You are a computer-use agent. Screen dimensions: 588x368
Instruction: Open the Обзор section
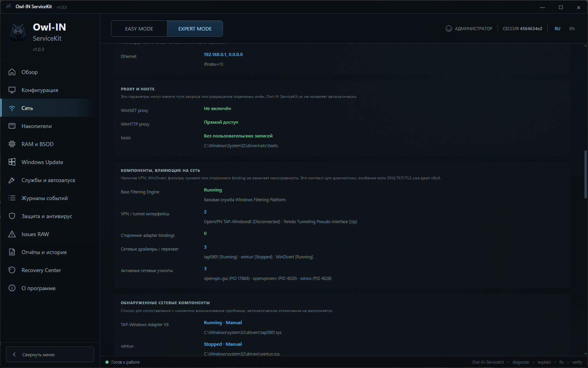coord(50,72)
